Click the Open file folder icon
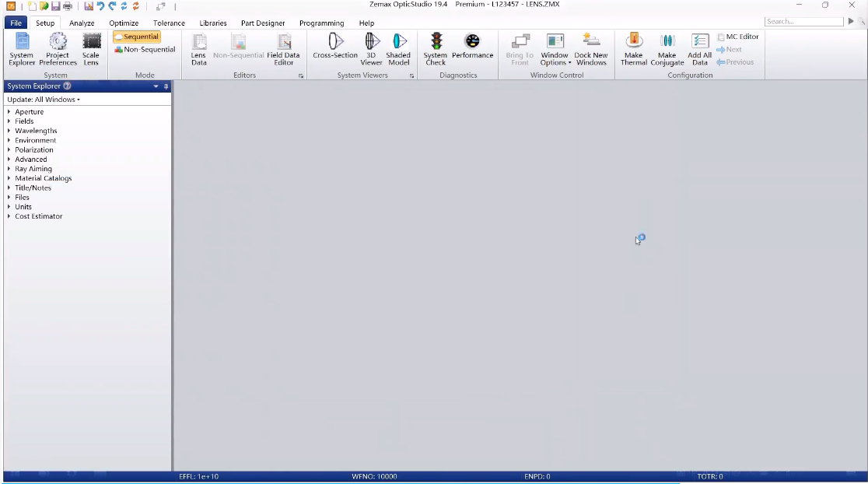Viewport: 868px width, 484px height. [x=44, y=6]
